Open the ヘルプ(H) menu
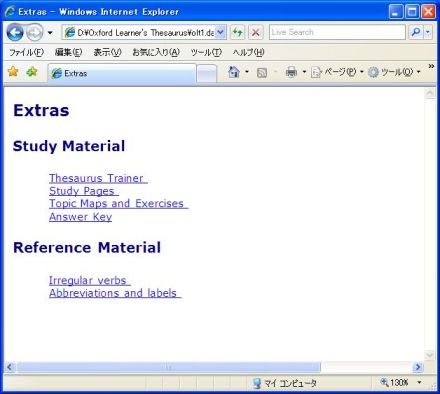440x394 pixels. coord(248,52)
